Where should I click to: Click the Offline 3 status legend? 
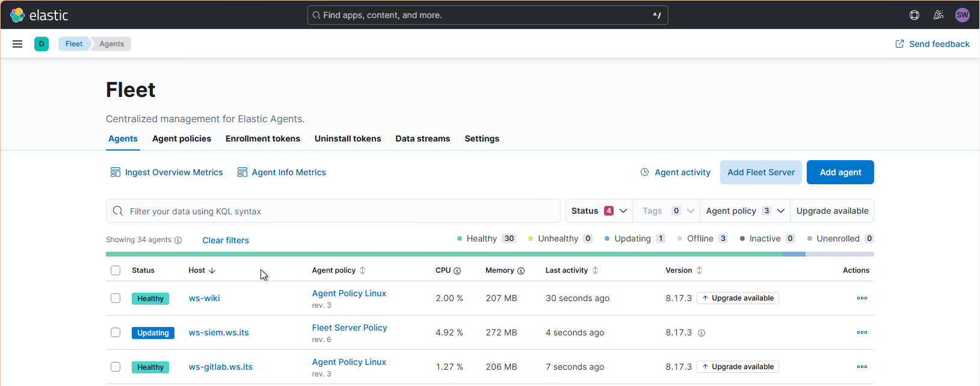703,238
